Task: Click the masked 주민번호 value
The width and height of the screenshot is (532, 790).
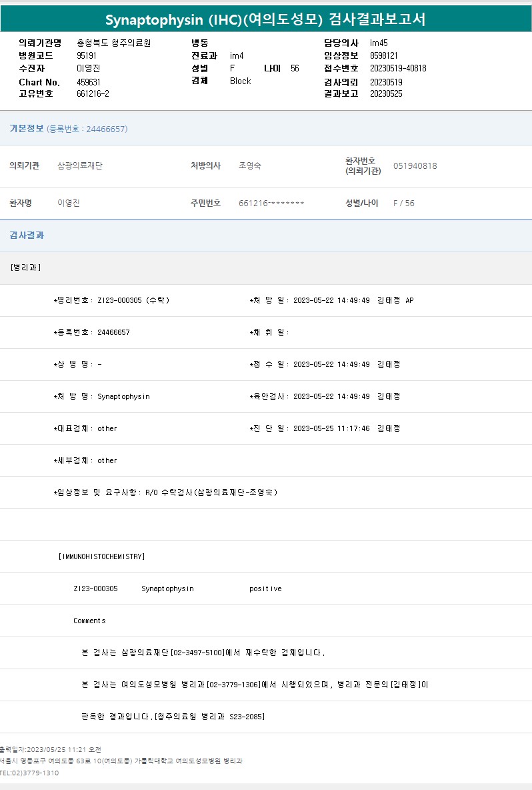Action: pyautogui.click(x=271, y=203)
